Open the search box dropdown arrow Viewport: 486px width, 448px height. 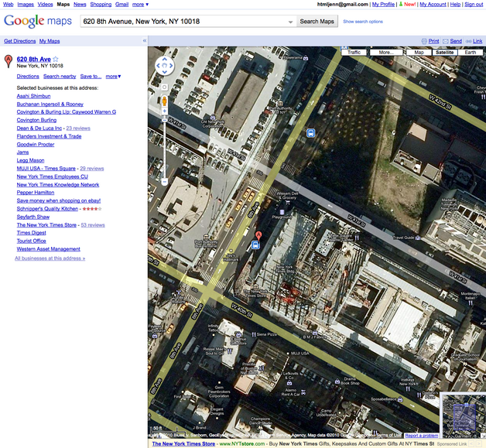(x=290, y=22)
